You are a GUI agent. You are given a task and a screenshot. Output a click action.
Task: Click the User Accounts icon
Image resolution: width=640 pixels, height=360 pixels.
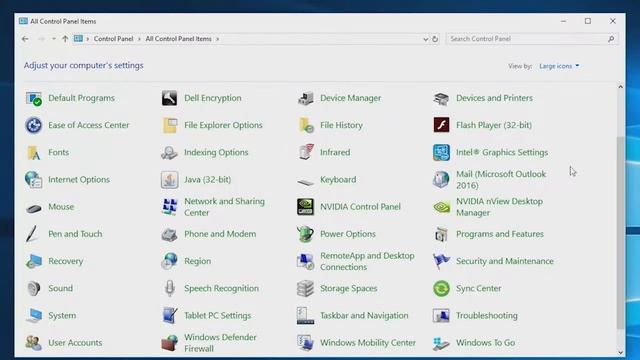[33, 343]
